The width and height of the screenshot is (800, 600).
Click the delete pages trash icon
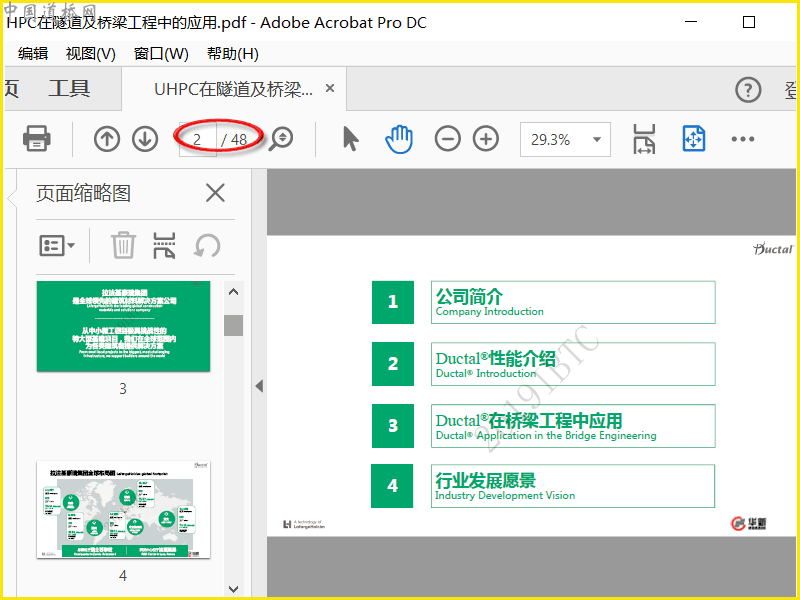123,245
